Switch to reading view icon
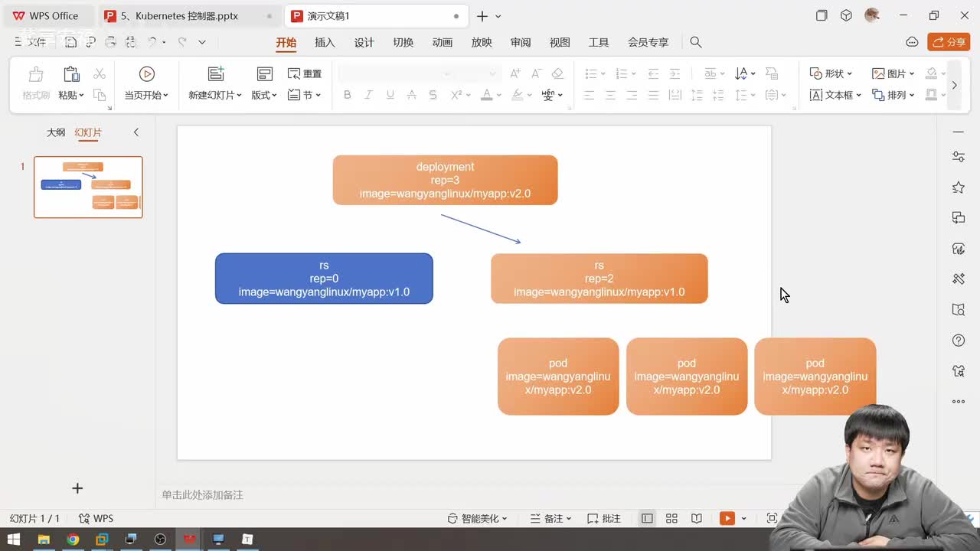This screenshot has height=551, width=980. click(x=697, y=519)
